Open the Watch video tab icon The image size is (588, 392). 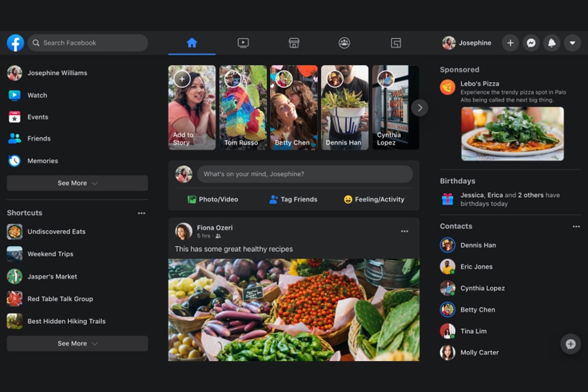243,43
